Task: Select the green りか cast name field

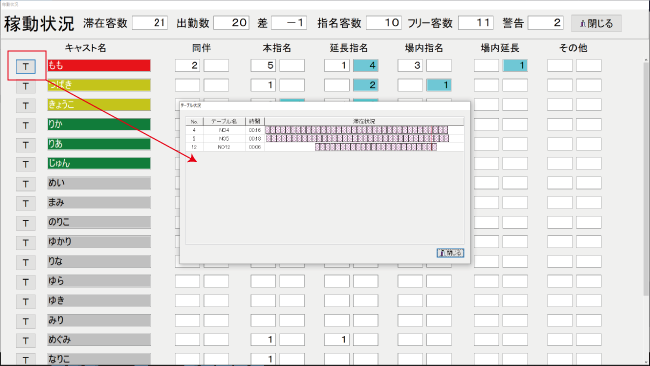Action: coord(99,124)
